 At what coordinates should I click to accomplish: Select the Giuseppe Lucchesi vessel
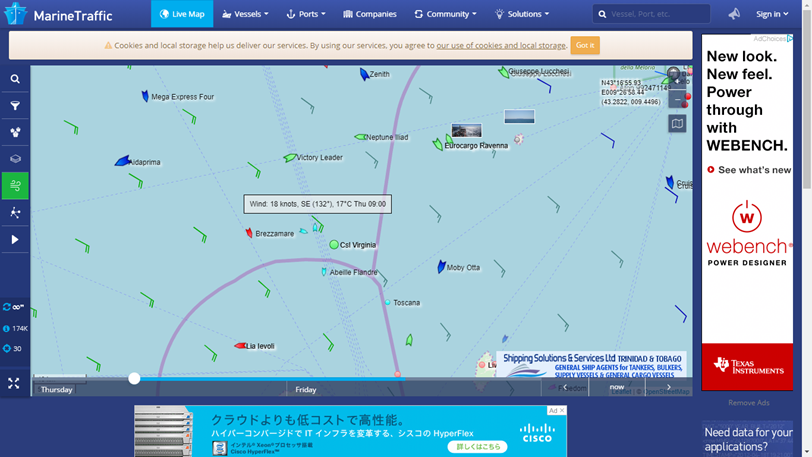pyautogui.click(x=503, y=72)
